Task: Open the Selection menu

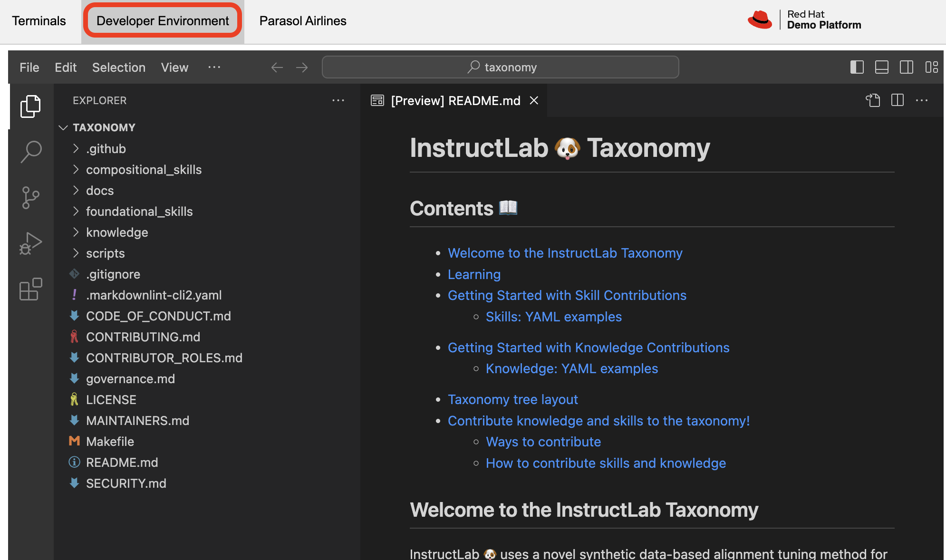Action: pos(119,68)
